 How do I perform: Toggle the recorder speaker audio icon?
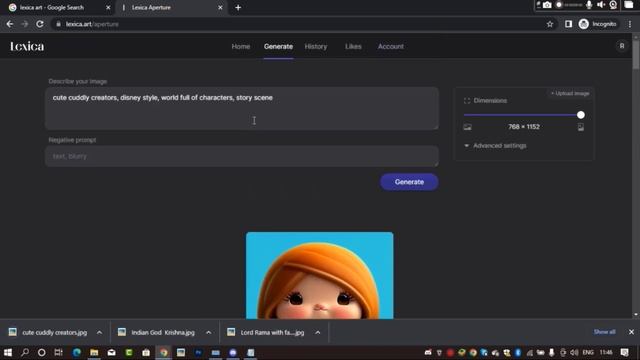pyautogui.click(x=601, y=5)
